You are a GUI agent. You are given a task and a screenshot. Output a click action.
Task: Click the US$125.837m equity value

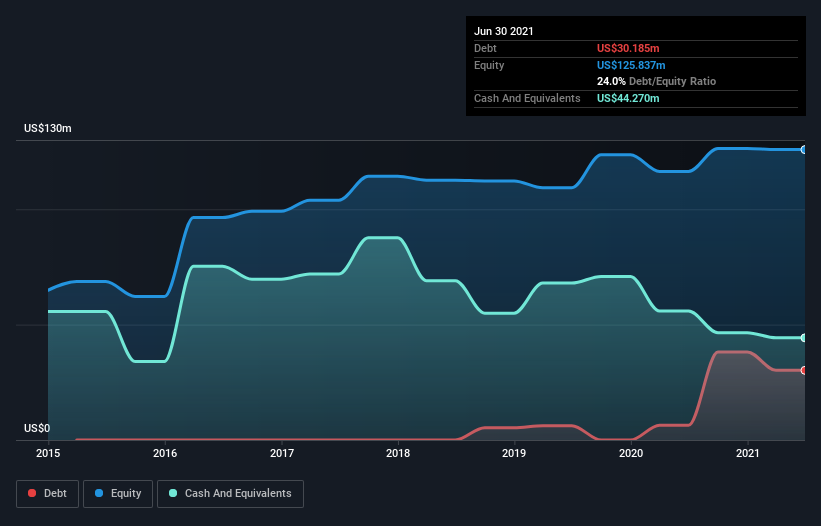click(x=631, y=65)
